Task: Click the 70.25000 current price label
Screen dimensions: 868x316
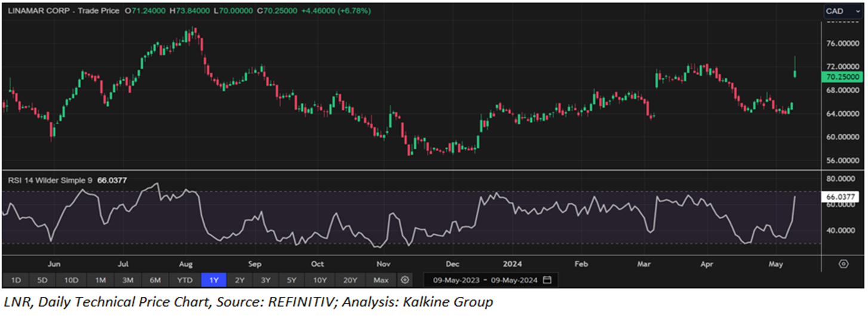Action: [842, 77]
